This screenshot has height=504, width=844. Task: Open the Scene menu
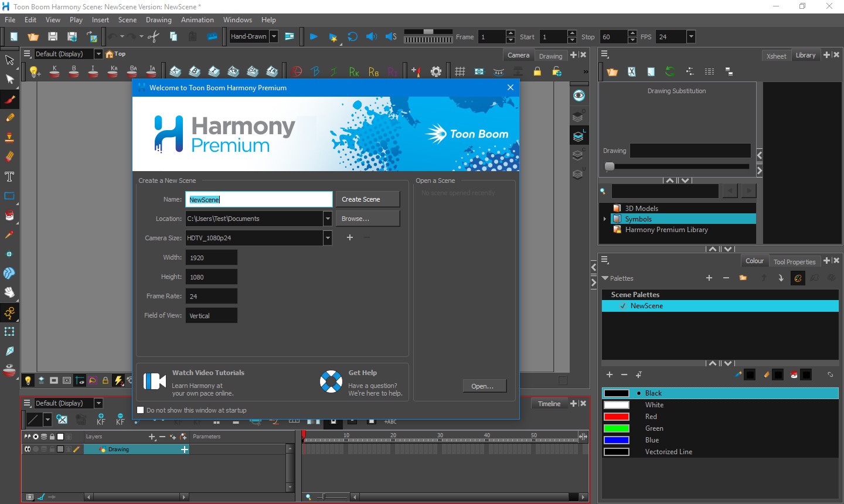(127, 20)
